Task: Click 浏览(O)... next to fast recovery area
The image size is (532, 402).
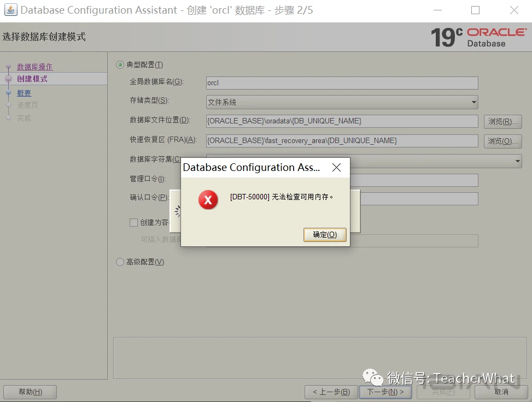Action: point(503,141)
